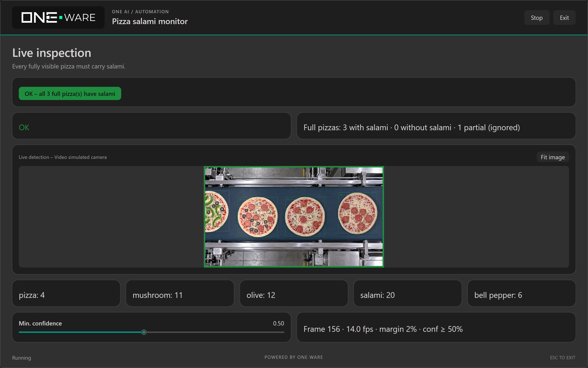Click the green OK status text
This screenshot has height=368, width=588.
click(x=24, y=127)
